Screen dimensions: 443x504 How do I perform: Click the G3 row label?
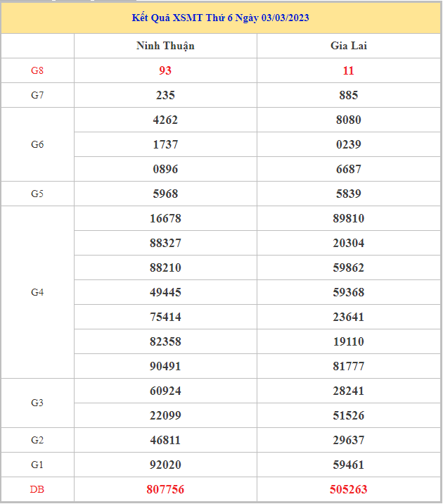click(37, 403)
